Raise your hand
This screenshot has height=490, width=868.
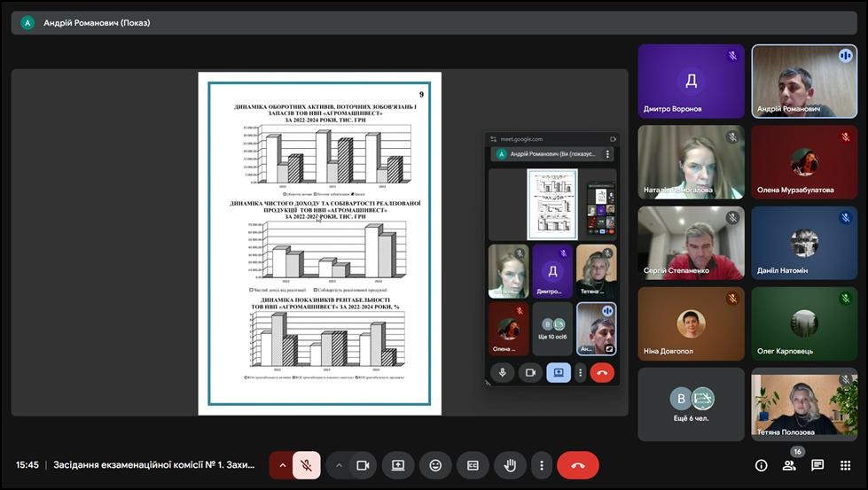click(x=510, y=465)
